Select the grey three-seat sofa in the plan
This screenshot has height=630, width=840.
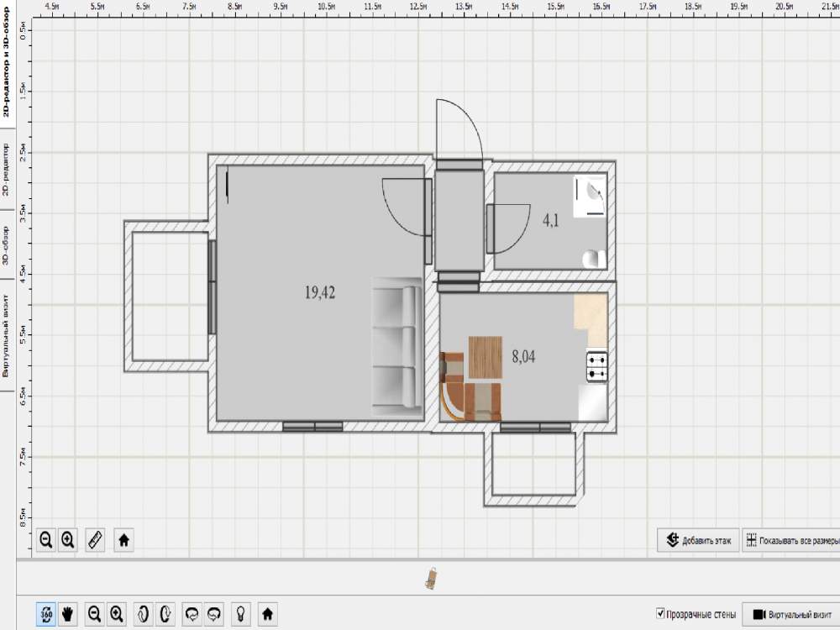click(396, 347)
